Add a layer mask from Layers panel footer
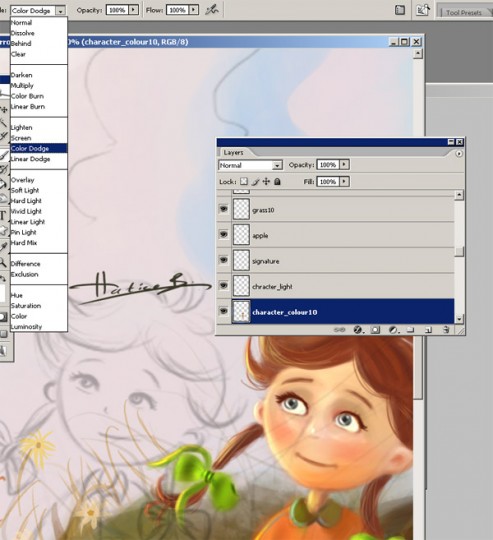Image resolution: width=493 pixels, height=540 pixels. tap(375, 330)
